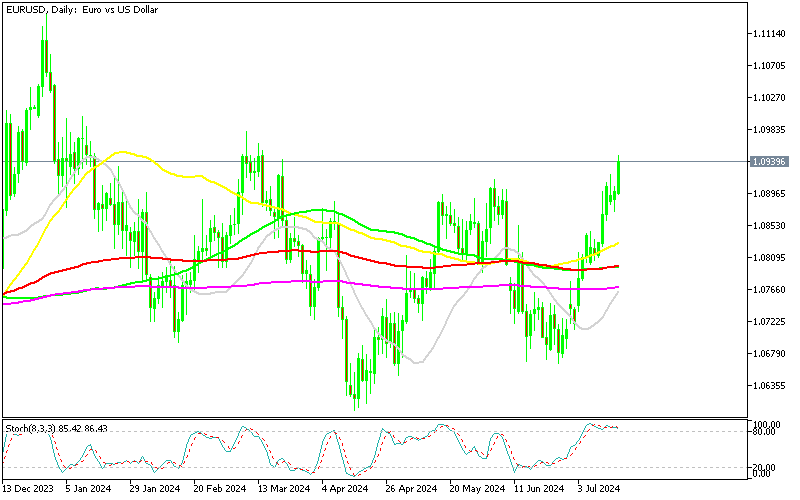The width and height of the screenshot is (800, 500).
Task: Click the 20 Feb 2024 date label
Action: click(x=218, y=490)
